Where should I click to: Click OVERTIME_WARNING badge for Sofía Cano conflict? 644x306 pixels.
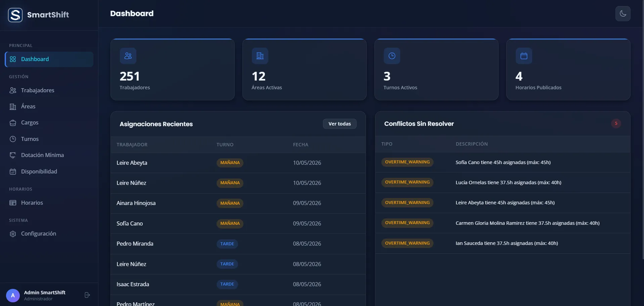click(407, 162)
